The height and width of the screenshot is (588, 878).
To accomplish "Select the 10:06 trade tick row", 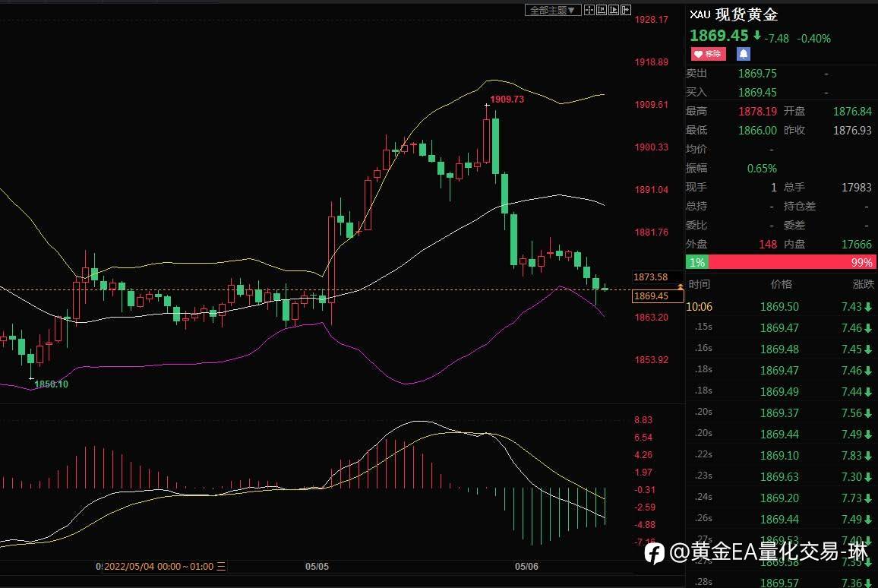I will click(779, 307).
